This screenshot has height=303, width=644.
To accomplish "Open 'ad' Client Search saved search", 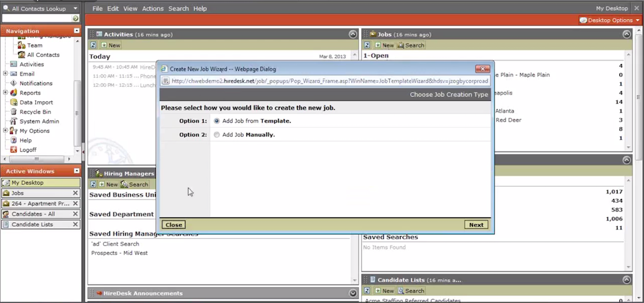I will click(115, 244).
